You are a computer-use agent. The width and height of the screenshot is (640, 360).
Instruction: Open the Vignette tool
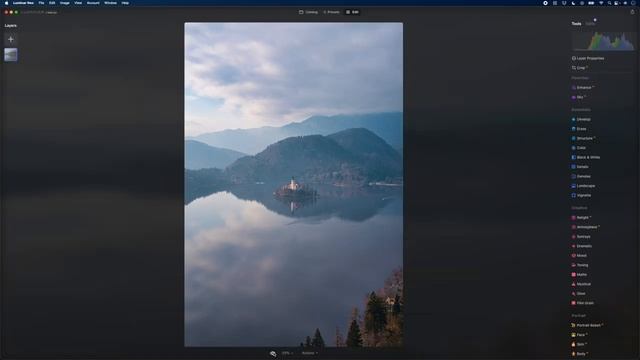[581, 195]
